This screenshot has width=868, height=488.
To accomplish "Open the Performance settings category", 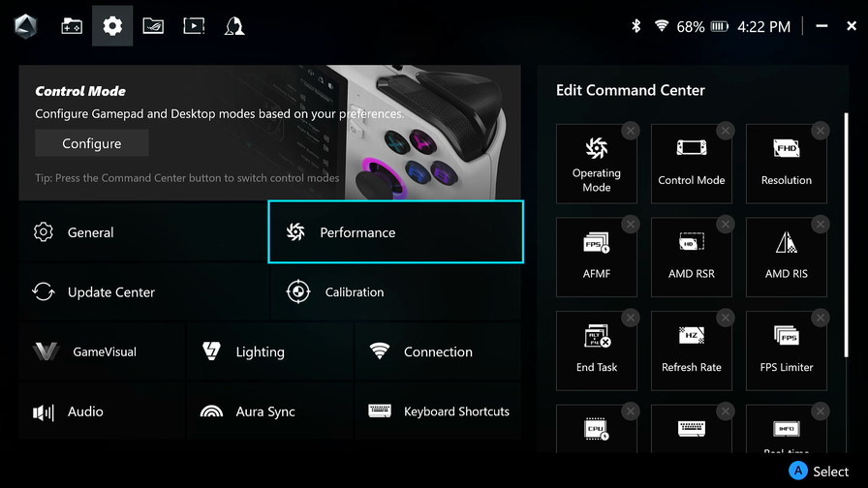I will (395, 231).
